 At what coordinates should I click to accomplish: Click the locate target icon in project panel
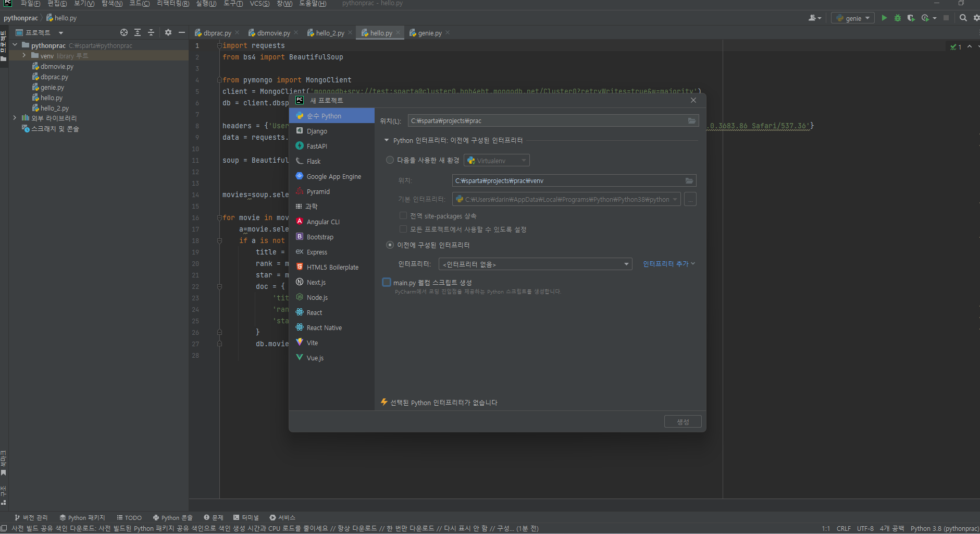click(x=124, y=32)
